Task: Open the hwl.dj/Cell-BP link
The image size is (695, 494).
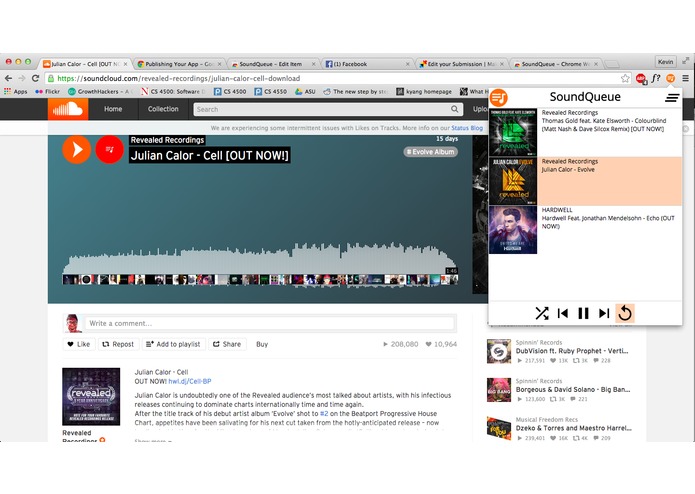Action: 190,381
